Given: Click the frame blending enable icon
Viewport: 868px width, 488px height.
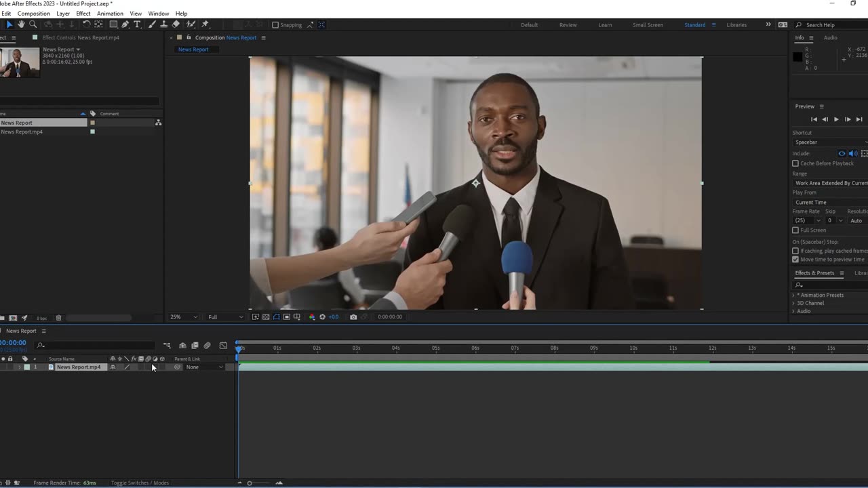Looking at the screenshot, I should (x=195, y=346).
